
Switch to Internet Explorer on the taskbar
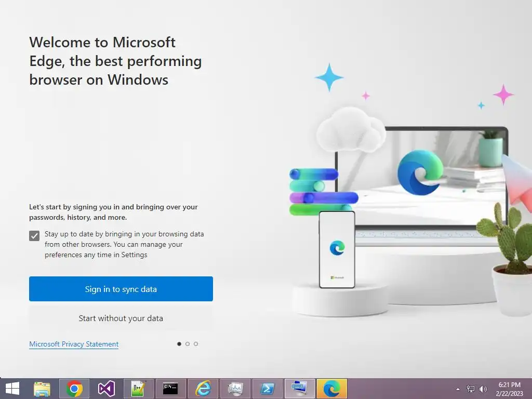coord(203,389)
